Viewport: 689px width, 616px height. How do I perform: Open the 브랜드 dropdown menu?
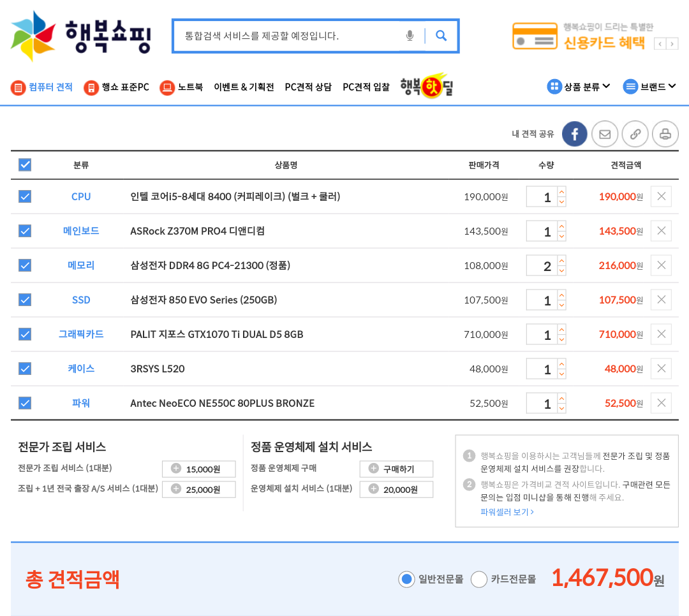click(x=649, y=87)
